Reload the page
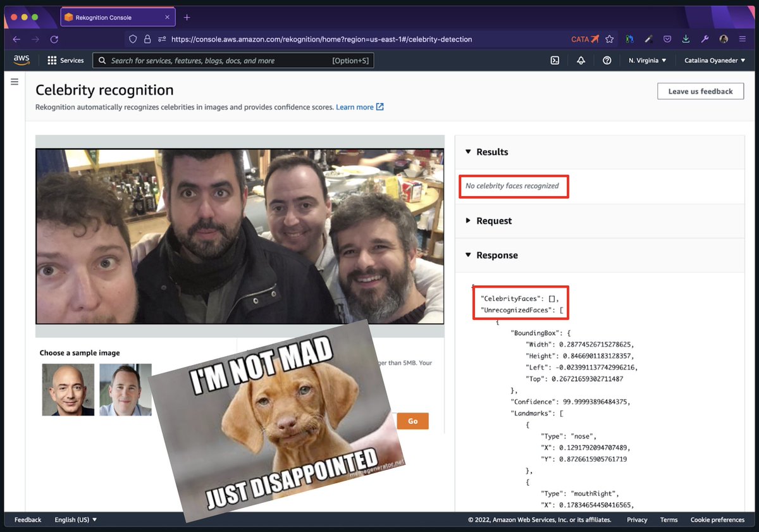 54,39
